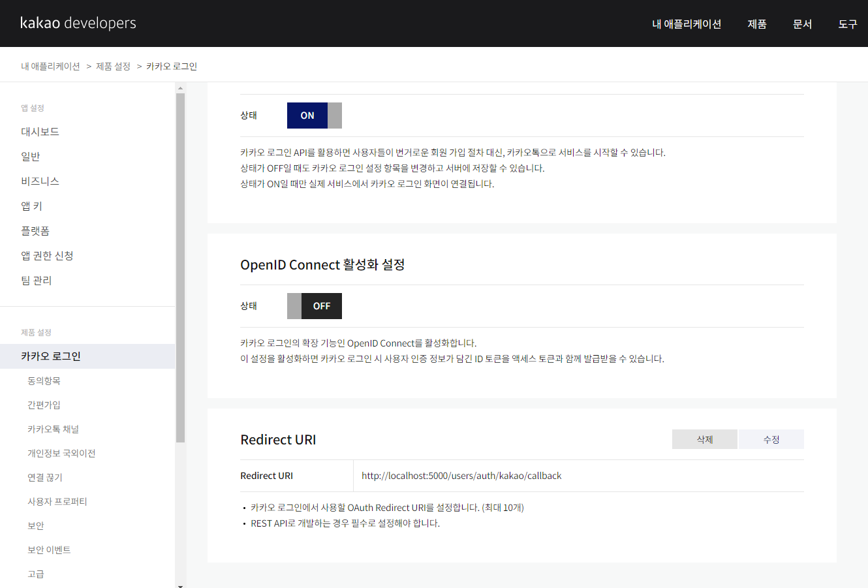This screenshot has width=868, height=588.
Task: Click the sidebar scrollbar thumb
Action: [x=181, y=268]
